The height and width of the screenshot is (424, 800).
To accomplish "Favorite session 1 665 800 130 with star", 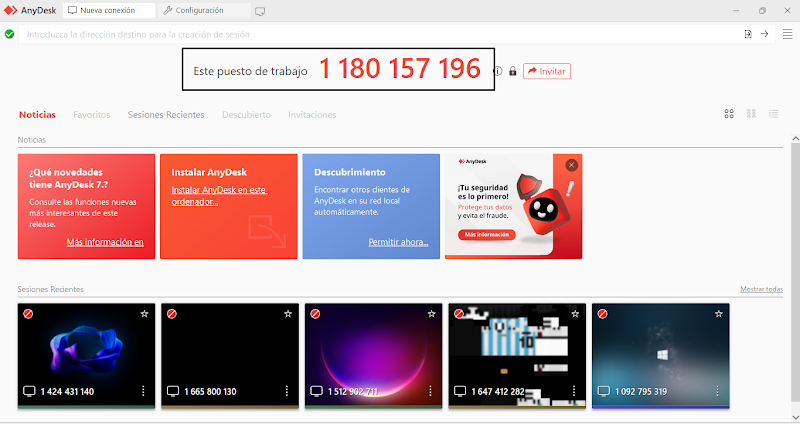I will pos(288,314).
